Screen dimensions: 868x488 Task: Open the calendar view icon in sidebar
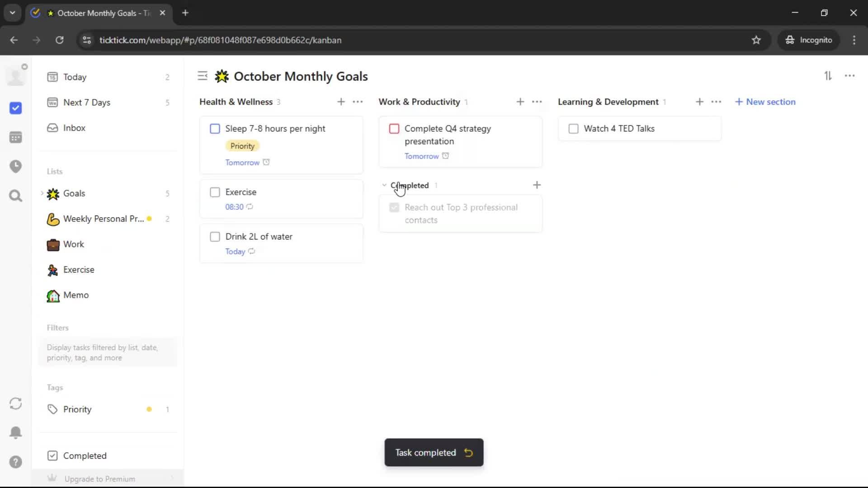tap(15, 137)
